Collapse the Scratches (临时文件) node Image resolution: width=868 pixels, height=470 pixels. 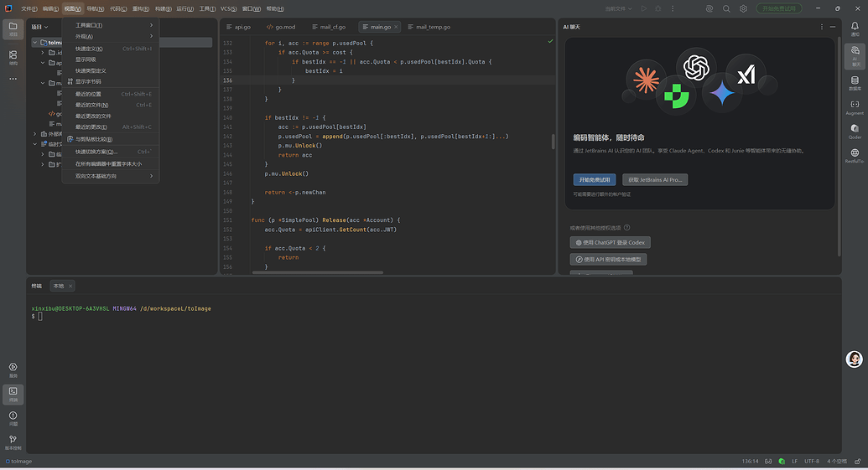pyautogui.click(x=35, y=144)
